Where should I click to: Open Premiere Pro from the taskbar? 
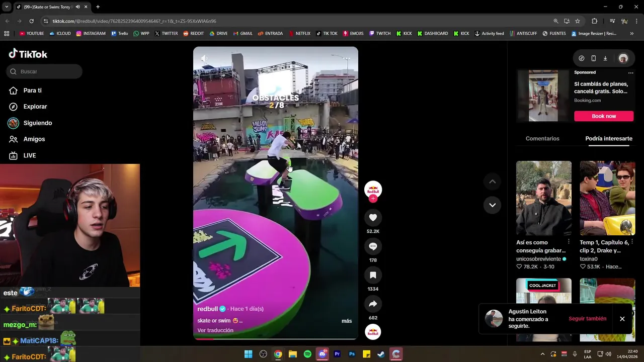click(337, 354)
